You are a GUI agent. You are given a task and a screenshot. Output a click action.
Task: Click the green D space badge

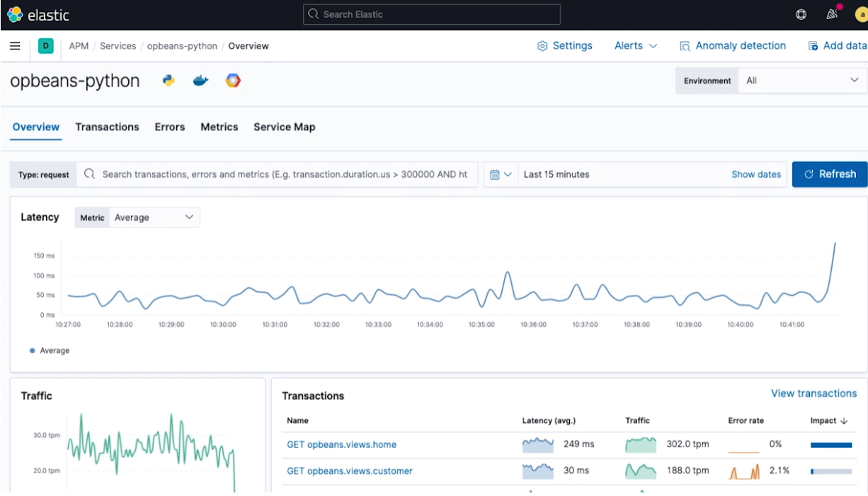46,46
